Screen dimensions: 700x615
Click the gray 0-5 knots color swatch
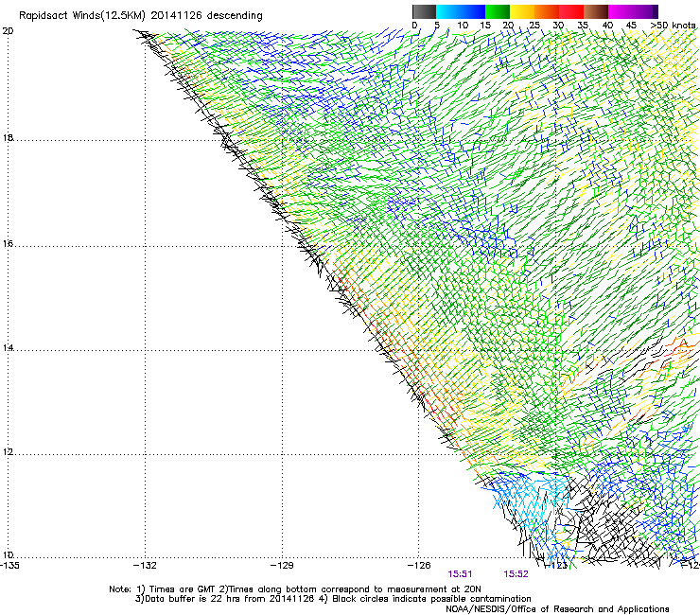pos(424,11)
